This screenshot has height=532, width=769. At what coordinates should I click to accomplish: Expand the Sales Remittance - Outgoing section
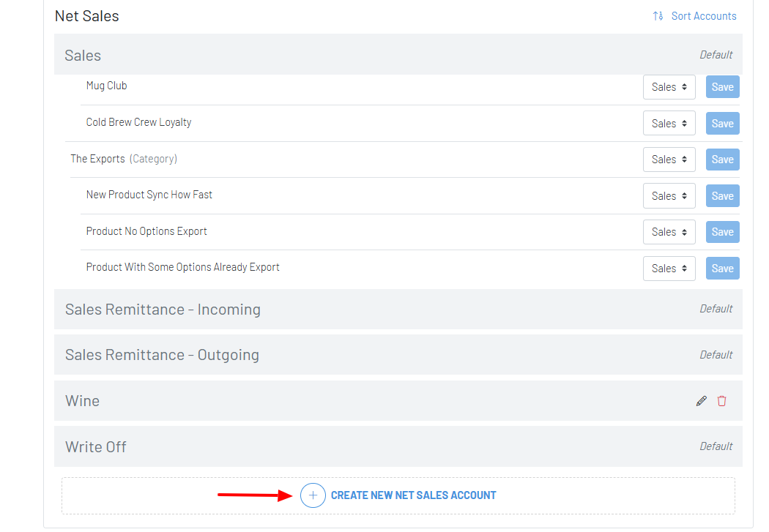pos(162,355)
